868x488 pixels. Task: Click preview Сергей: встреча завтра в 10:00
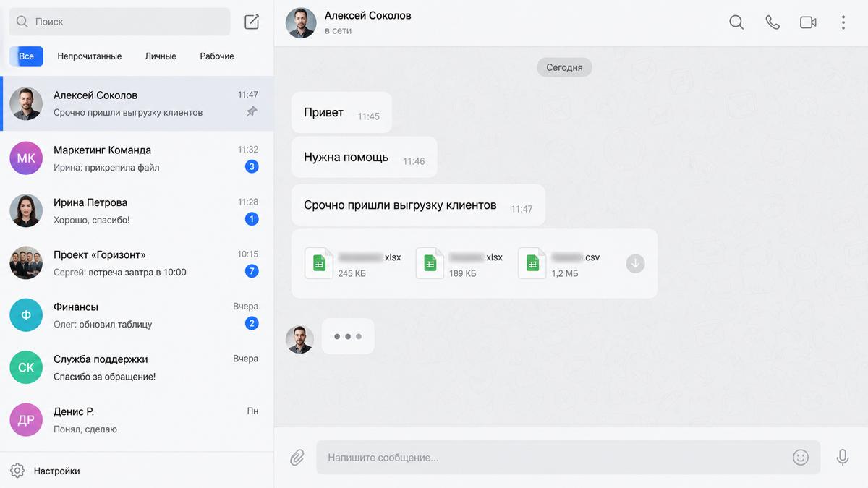click(x=120, y=273)
